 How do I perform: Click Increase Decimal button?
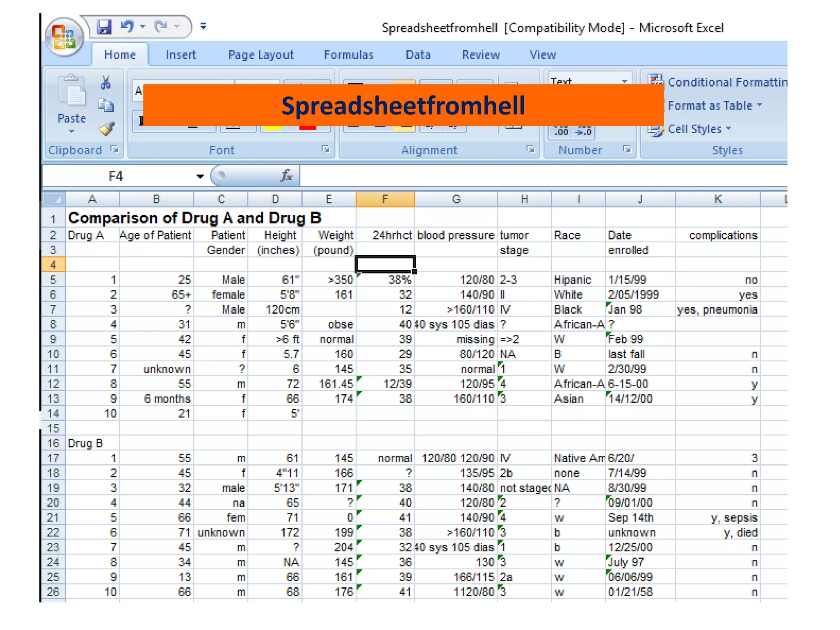(562, 131)
